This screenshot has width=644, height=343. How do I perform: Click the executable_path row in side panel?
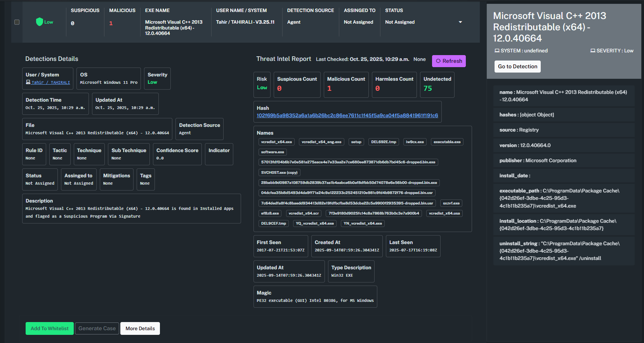pos(564,198)
